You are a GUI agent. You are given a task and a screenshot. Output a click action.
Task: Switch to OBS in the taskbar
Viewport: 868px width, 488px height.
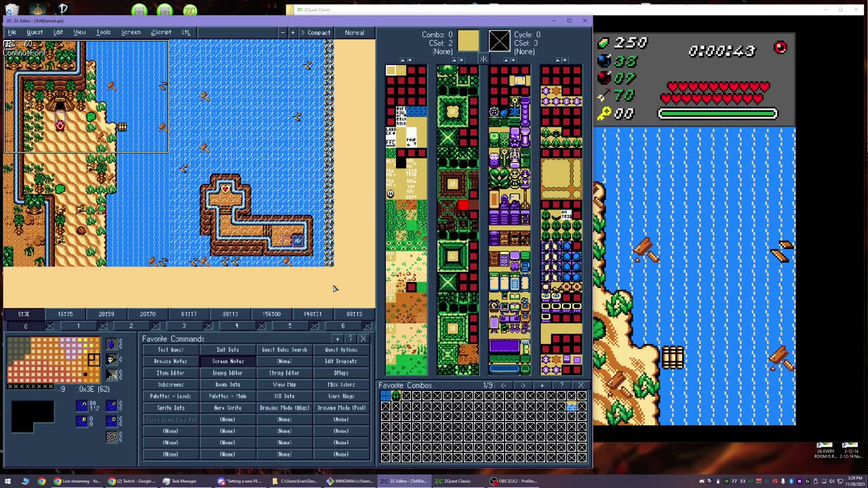pos(514,481)
